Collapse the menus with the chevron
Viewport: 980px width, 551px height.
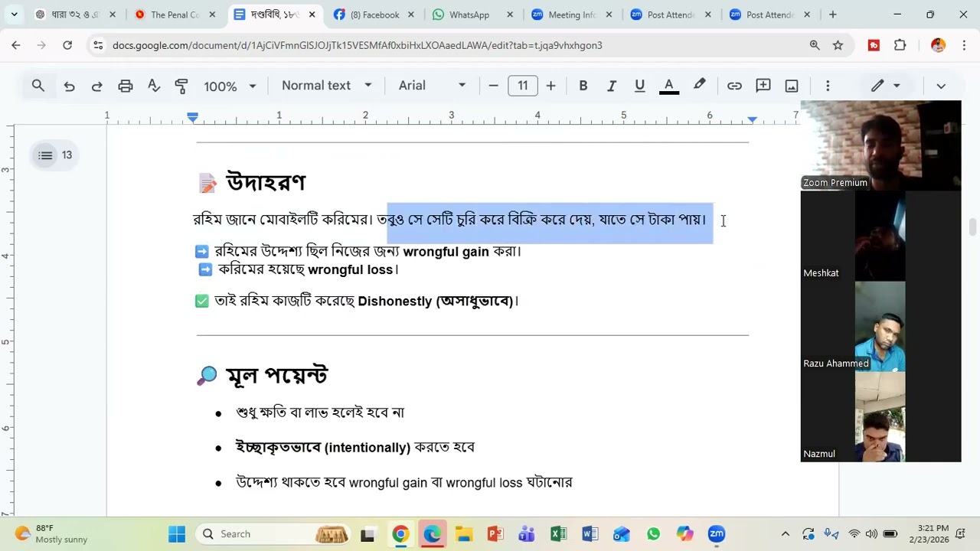pyautogui.click(x=941, y=86)
